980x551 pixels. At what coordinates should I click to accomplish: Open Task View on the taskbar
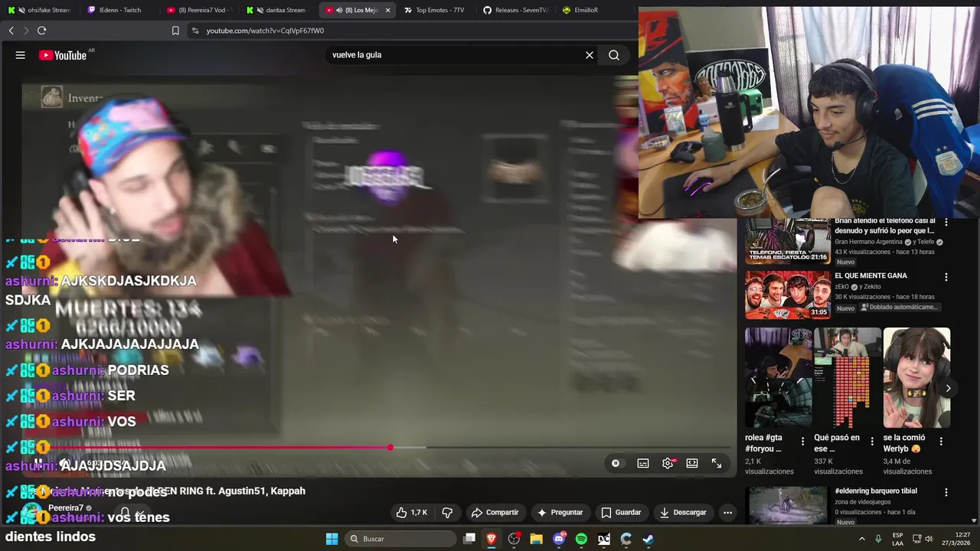coord(469,539)
